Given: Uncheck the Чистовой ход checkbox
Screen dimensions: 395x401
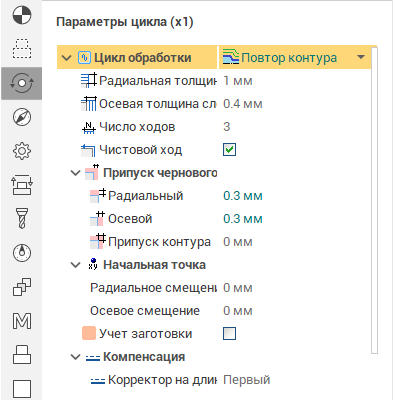Looking at the screenshot, I should 229,150.
